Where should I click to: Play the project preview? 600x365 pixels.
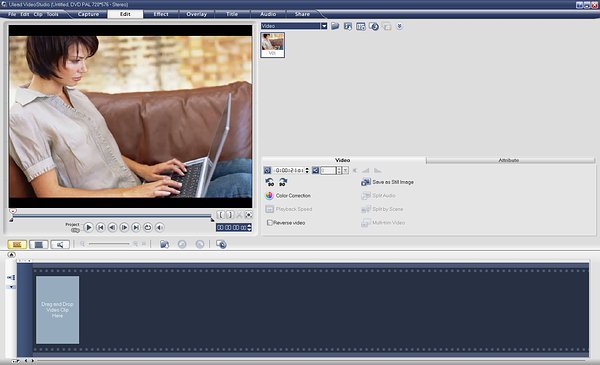pos(88,227)
